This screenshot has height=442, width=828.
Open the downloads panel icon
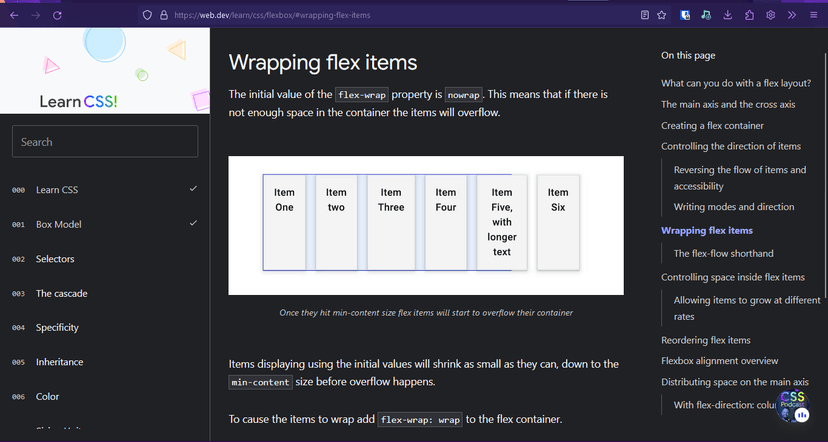coord(728,15)
